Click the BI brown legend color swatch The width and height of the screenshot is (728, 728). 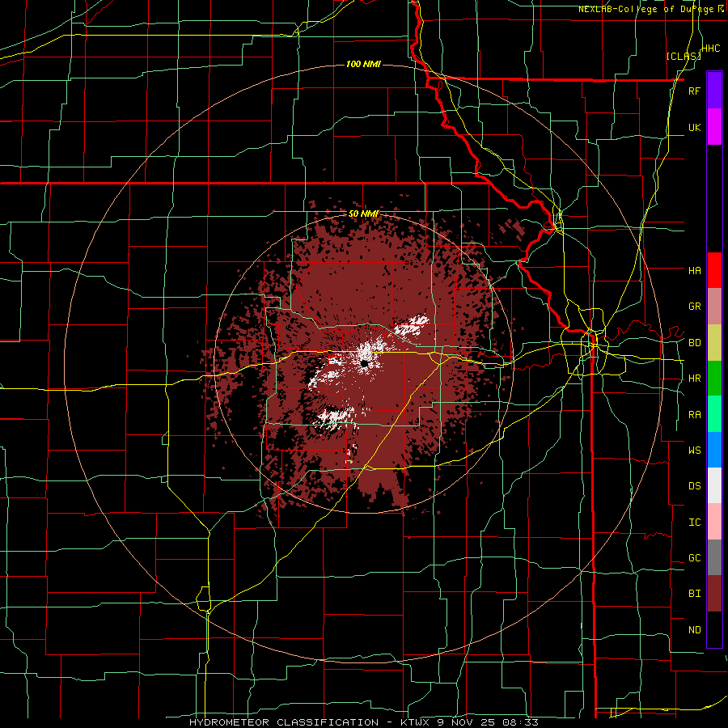(714, 594)
